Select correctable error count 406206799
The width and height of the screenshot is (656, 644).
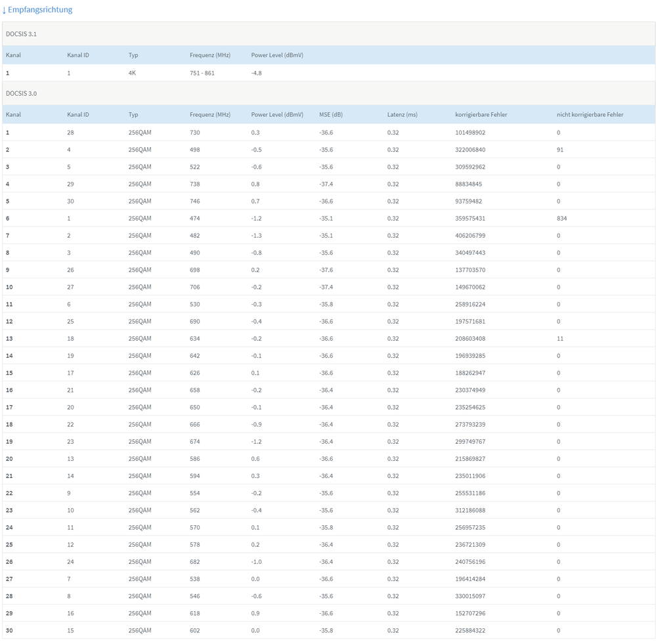[x=469, y=235]
